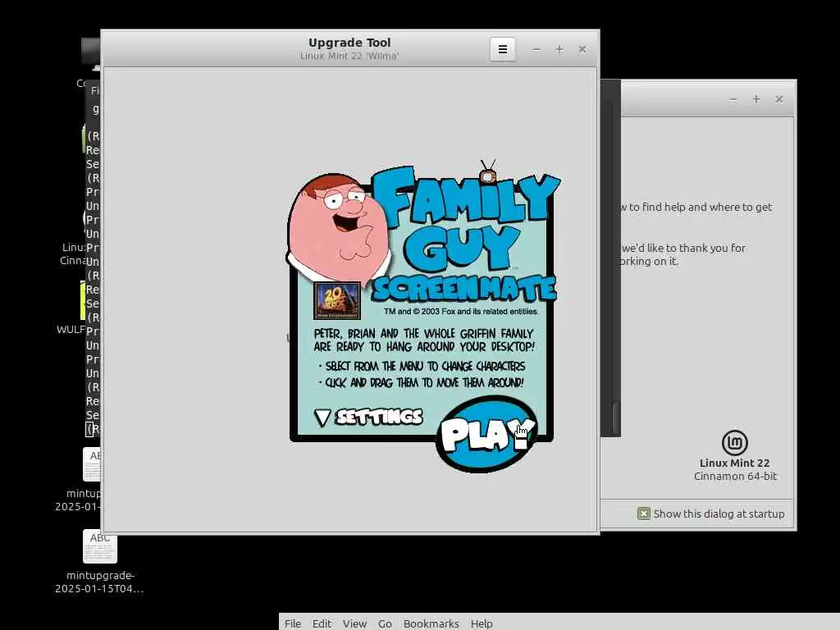
Task: Click the 'Cinnamon 64-bit' label
Action: click(735, 477)
